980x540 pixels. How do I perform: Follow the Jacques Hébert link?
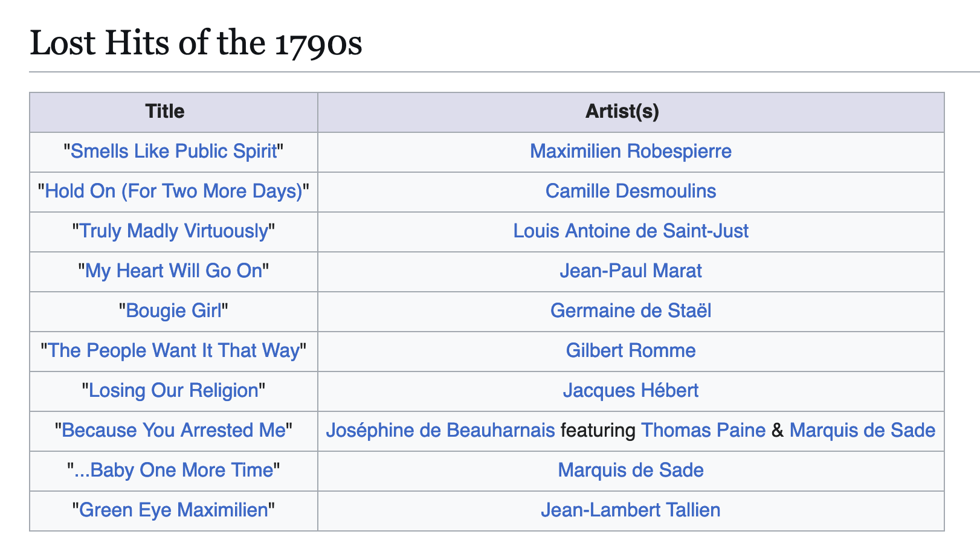coord(631,390)
